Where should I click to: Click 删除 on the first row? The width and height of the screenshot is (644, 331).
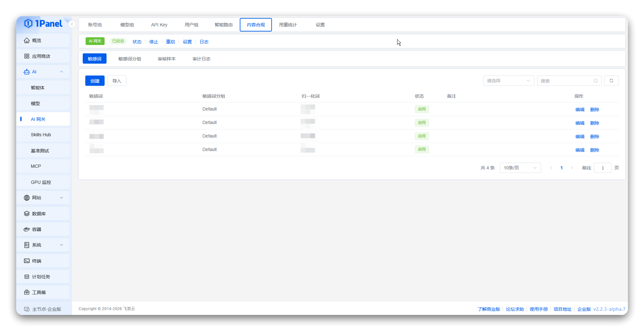[594, 110]
